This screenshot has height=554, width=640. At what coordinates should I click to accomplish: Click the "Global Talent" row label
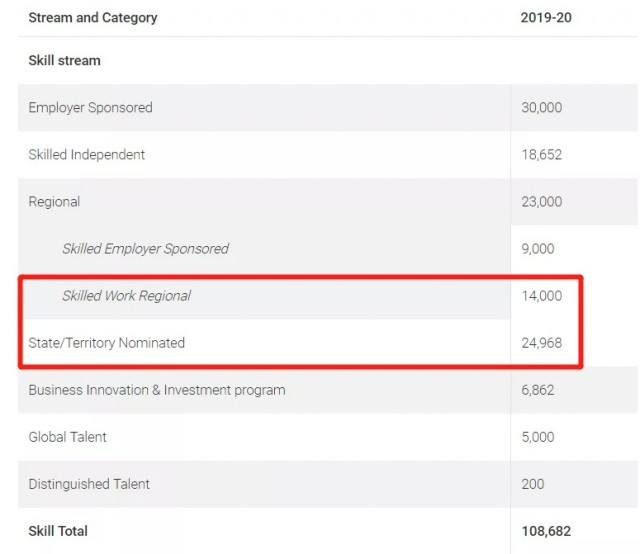coord(67,437)
